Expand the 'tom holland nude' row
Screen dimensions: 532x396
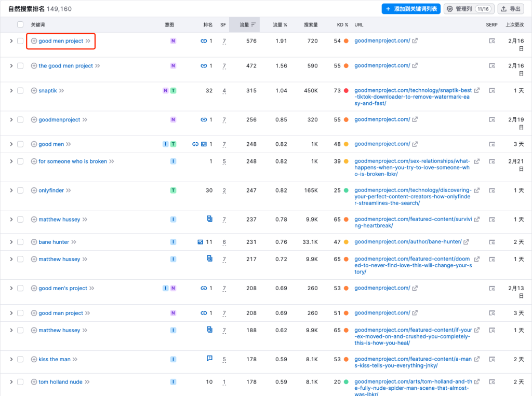pos(11,382)
